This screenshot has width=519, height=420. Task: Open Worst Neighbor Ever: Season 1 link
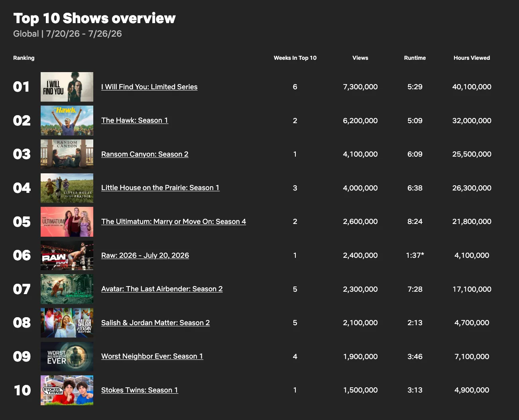152,356
